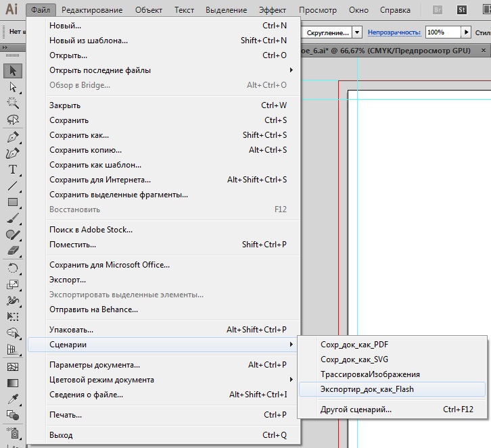491x448 pixels.
Task: Click the opacity 100% input field
Action: (443, 32)
